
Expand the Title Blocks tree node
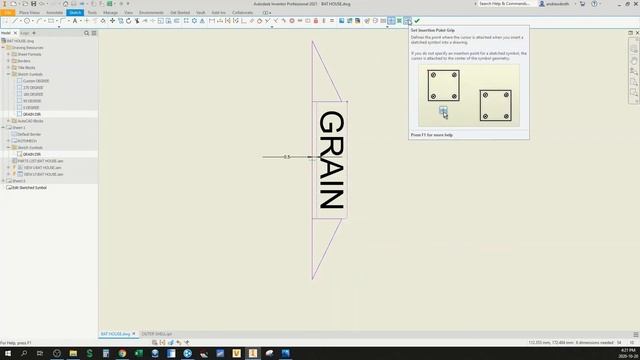tap(8, 67)
